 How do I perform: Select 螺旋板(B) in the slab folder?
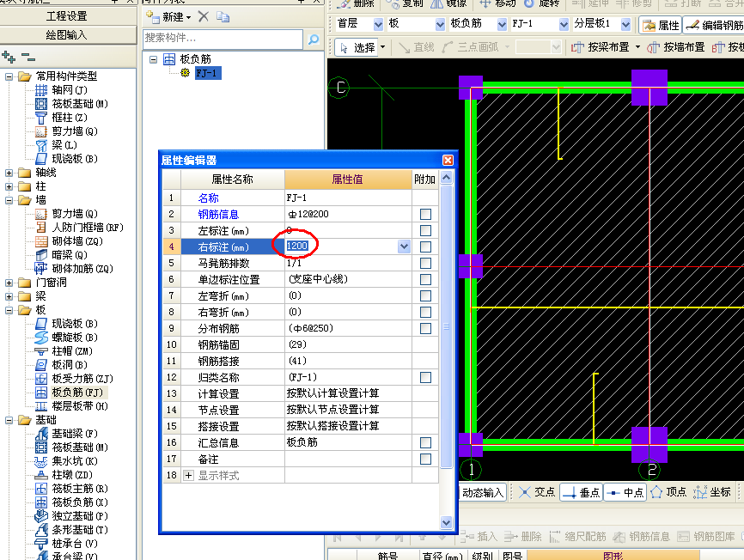pyautogui.click(x=75, y=338)
